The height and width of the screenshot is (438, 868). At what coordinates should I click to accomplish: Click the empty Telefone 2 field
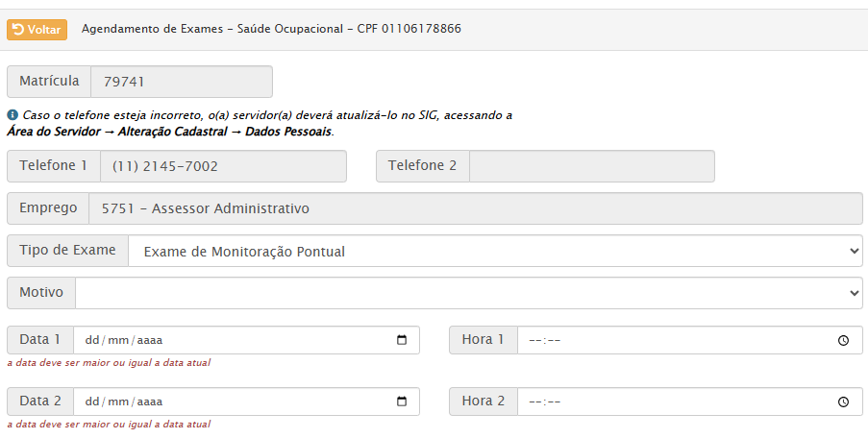point(591,166)
